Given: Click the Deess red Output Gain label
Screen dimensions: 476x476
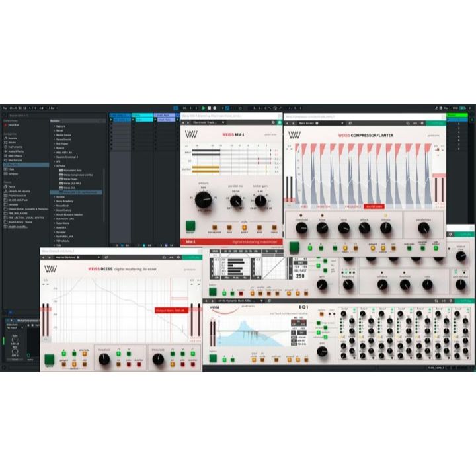Looking at the screenshot, I should [171, 310].
